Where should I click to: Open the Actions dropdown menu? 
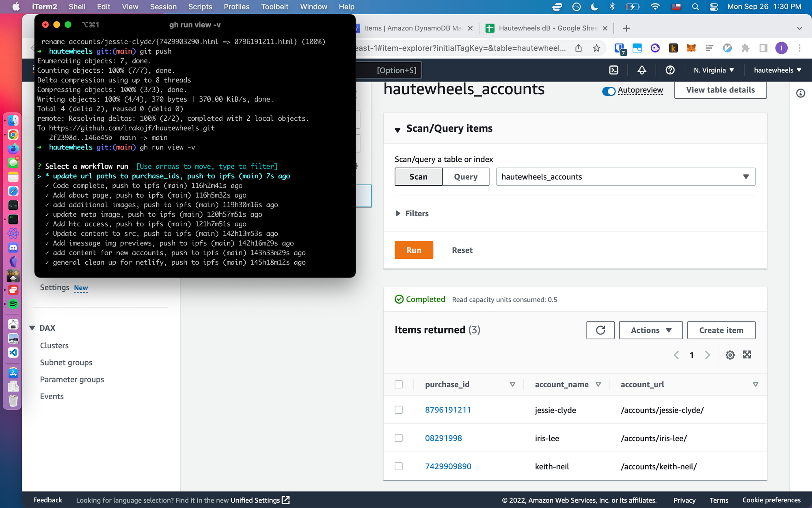pos(650,330)
